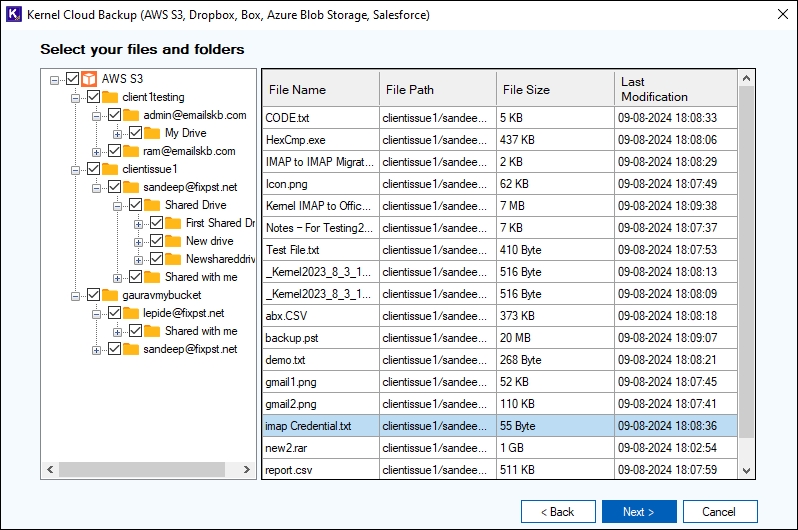Sort by the File Name column header

321,89
